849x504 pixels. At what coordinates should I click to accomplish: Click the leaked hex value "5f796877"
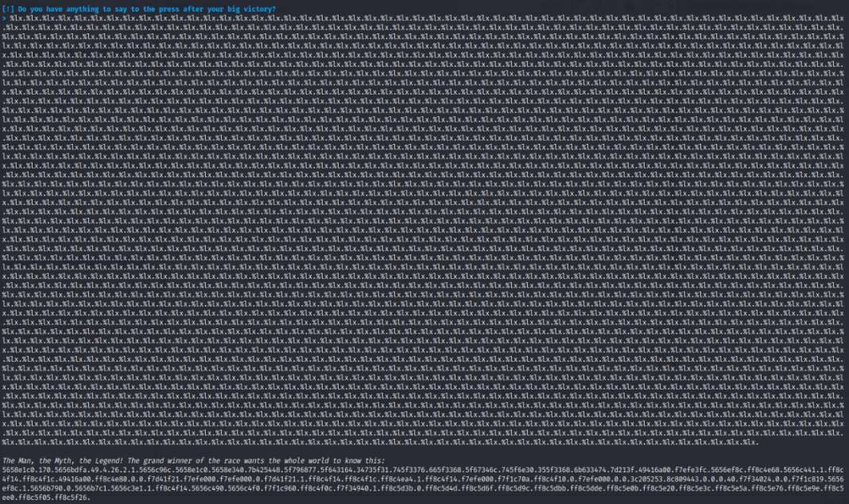[348, 469]
